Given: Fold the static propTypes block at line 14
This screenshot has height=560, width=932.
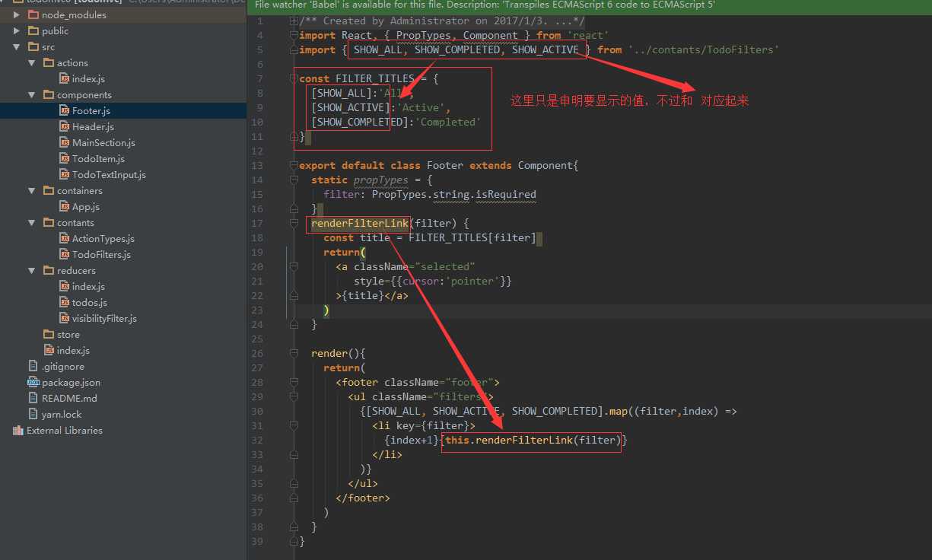Looking at the screenshot, I should [294, 180].
